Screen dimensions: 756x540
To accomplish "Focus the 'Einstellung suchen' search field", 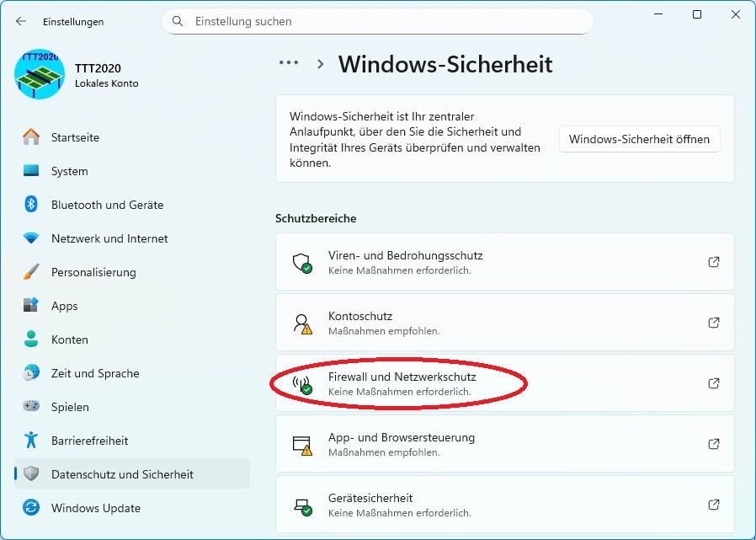I will (x=377, y=21).
